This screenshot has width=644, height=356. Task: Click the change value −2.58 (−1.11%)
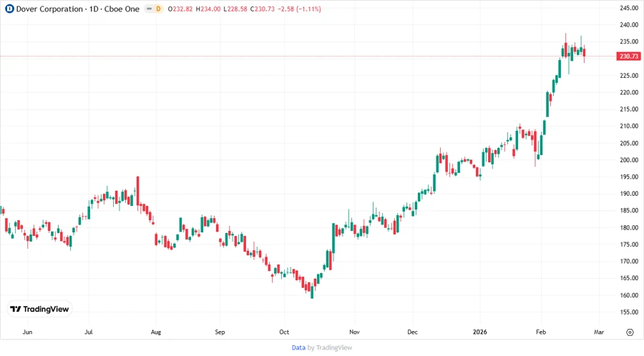(x=299, y=9)
